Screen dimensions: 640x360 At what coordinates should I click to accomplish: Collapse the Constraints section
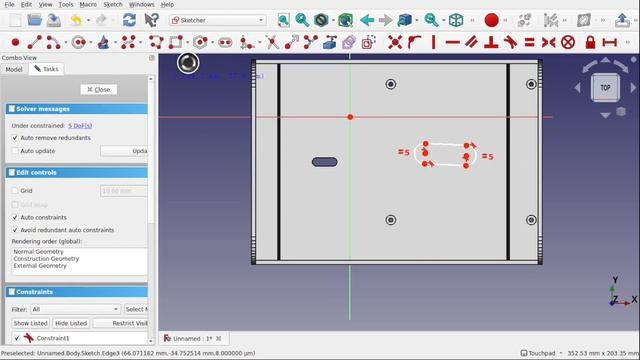tap(77, 292)
